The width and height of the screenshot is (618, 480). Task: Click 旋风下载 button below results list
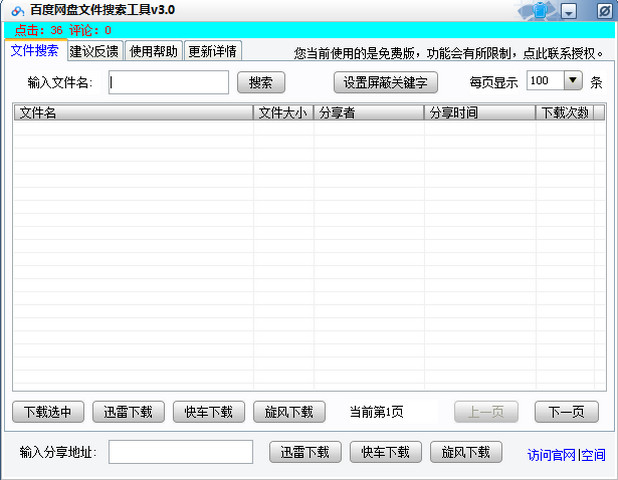point(289,412)
